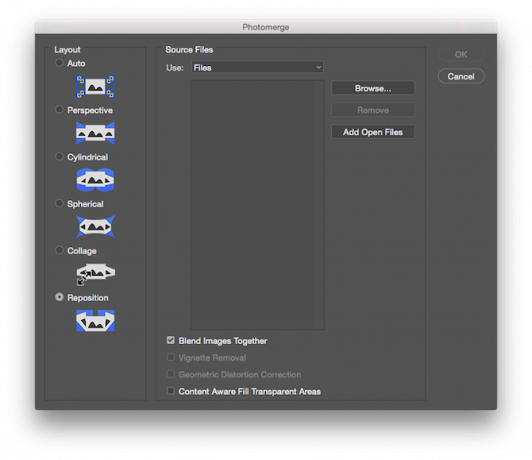532x460 pixels.
Task: Choose the Spherical layout radio option
Action: tap(59, 203)
